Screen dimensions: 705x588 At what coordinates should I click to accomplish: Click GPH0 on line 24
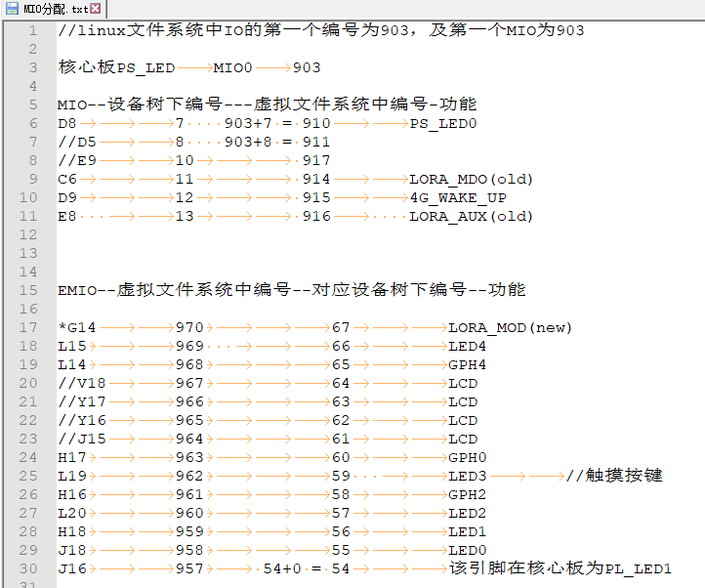(x=467, y=457)
